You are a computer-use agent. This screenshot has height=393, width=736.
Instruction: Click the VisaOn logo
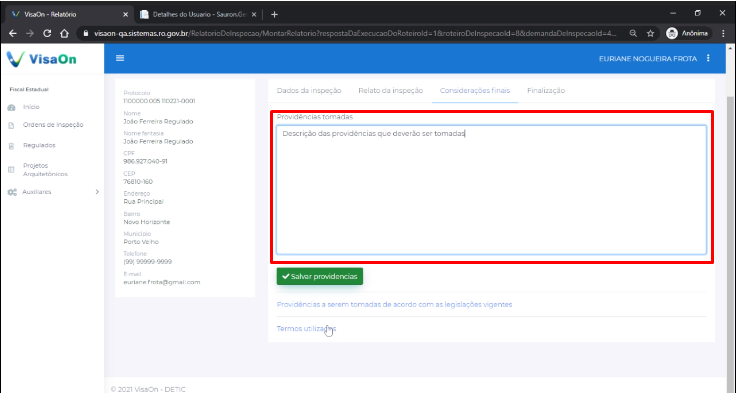pos(42,59)
